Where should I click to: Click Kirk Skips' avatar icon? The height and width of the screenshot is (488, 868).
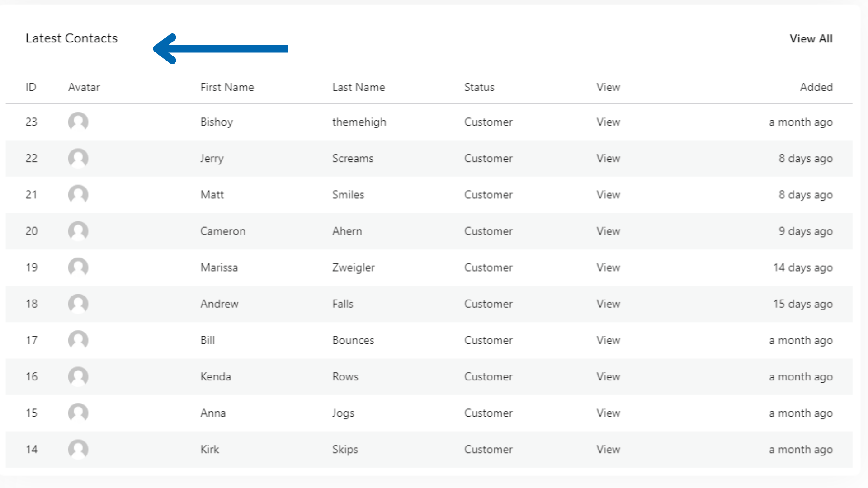point(78,449)
